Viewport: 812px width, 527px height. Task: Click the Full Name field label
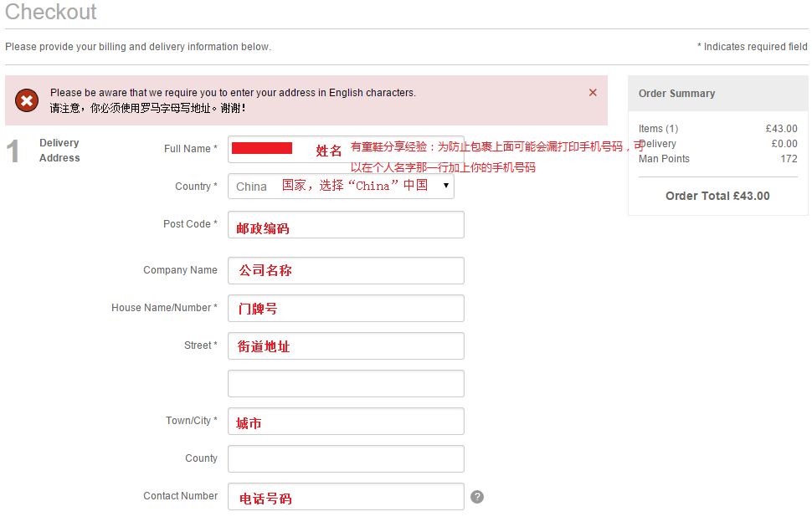[x=190, y=149]
